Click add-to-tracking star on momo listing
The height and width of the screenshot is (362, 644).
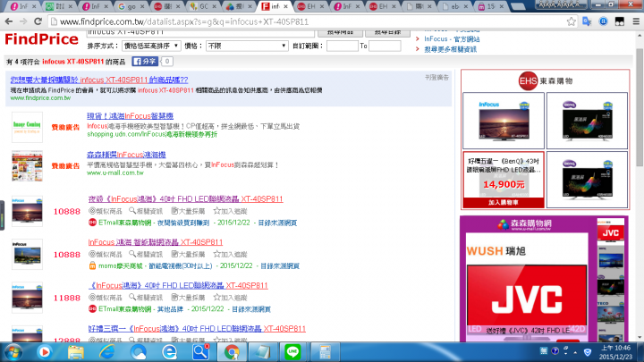[x=216, y=254]
